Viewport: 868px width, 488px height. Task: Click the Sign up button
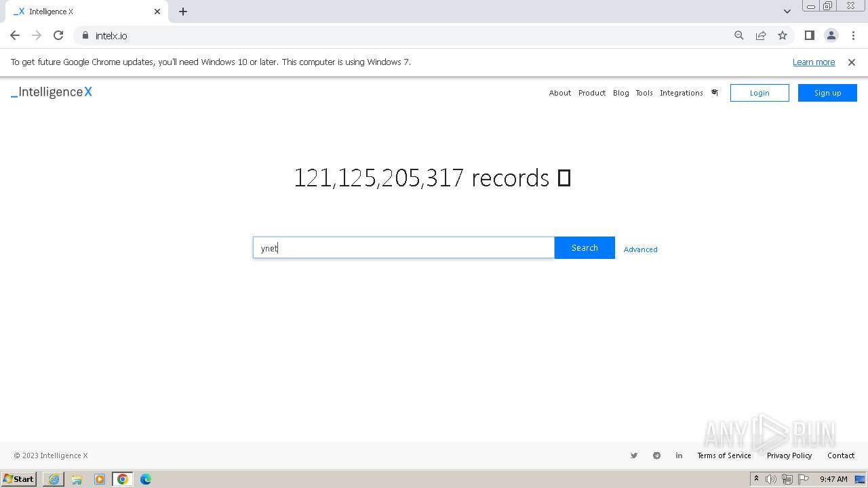[827, 93]
